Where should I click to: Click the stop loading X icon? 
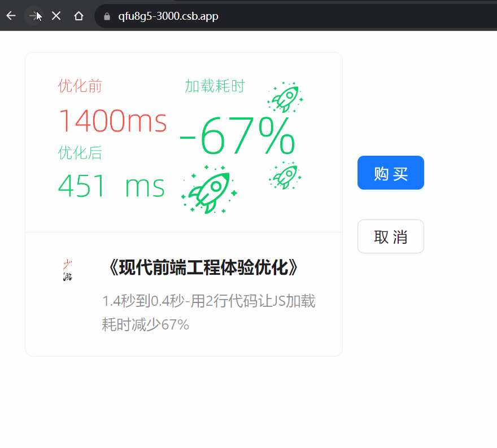click(56, 16)
